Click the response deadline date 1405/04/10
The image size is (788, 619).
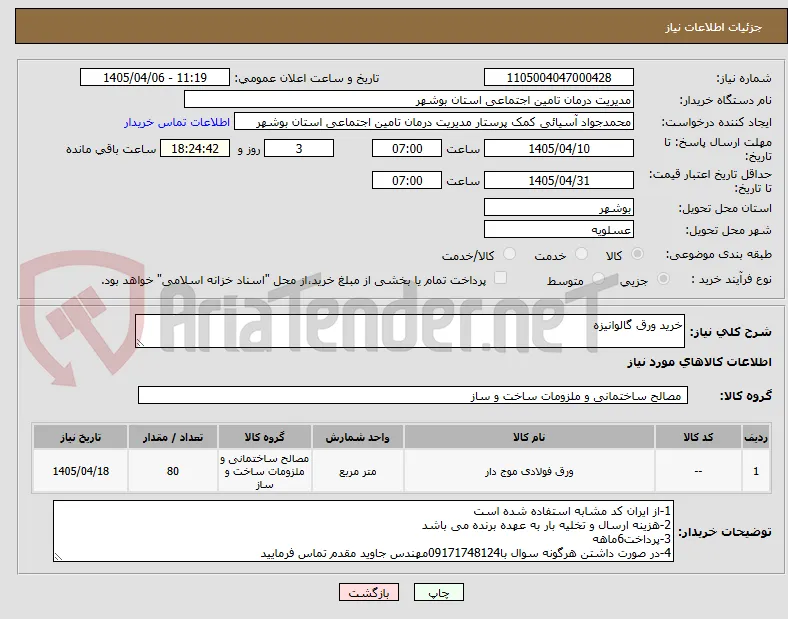click(x=559, y=149)
